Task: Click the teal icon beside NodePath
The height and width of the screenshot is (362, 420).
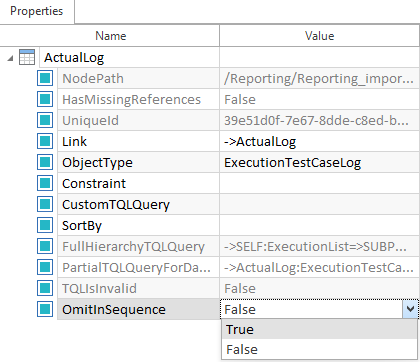Action: point(45,78)
